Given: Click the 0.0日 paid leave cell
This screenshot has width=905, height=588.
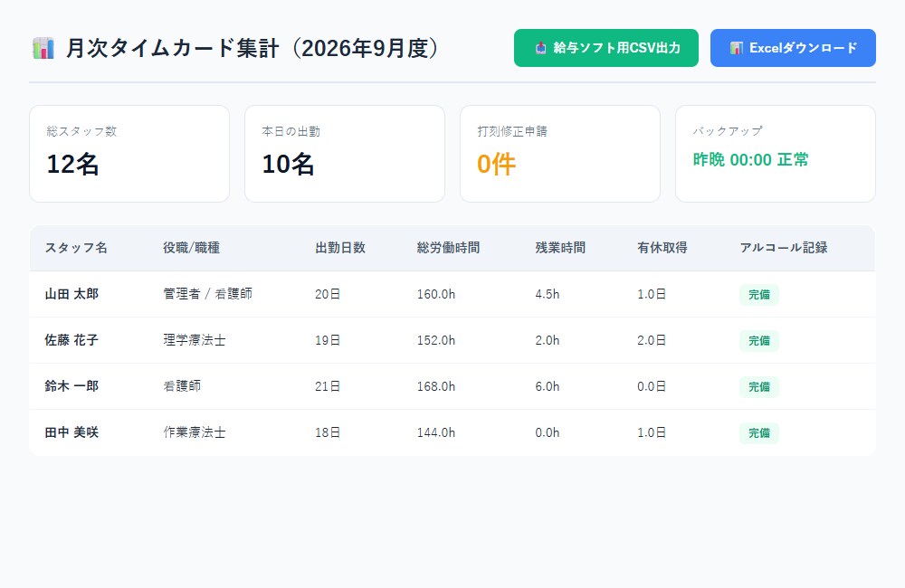Looking at the screenshot, I should (x=652, y=386).
